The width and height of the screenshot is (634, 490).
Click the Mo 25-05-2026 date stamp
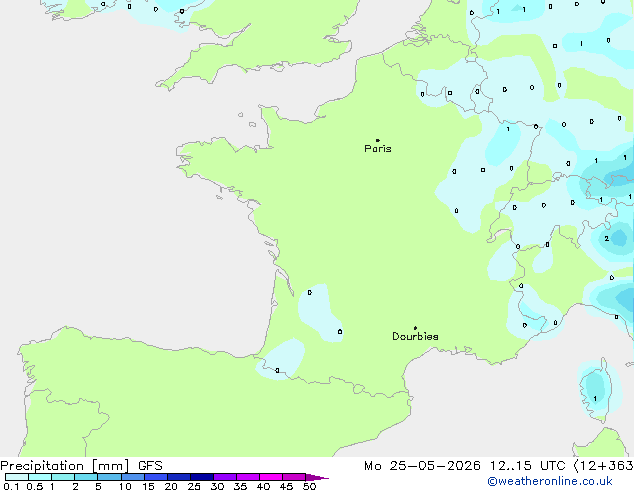pyautogui.click(x=422, y=466)
